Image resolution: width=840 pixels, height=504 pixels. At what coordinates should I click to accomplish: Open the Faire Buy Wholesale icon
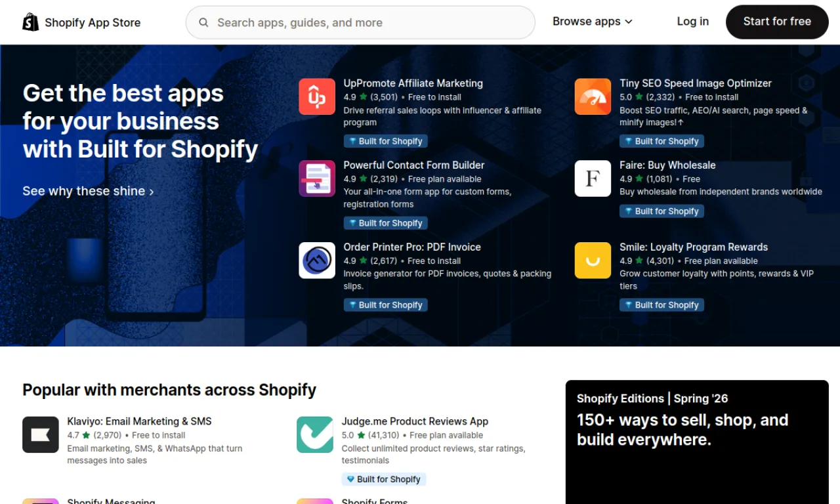coord(593,178)
